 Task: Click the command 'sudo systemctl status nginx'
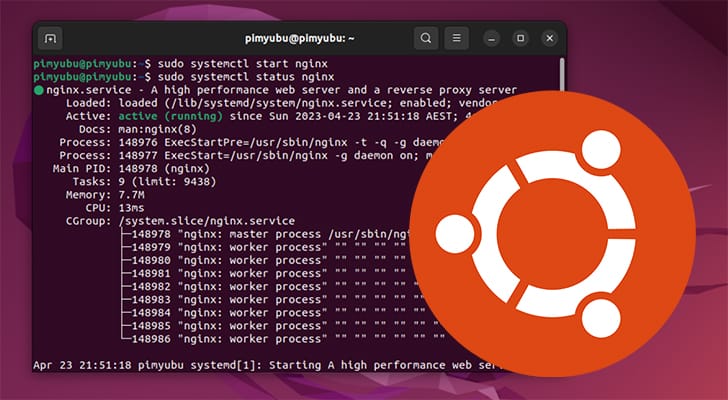246,77
